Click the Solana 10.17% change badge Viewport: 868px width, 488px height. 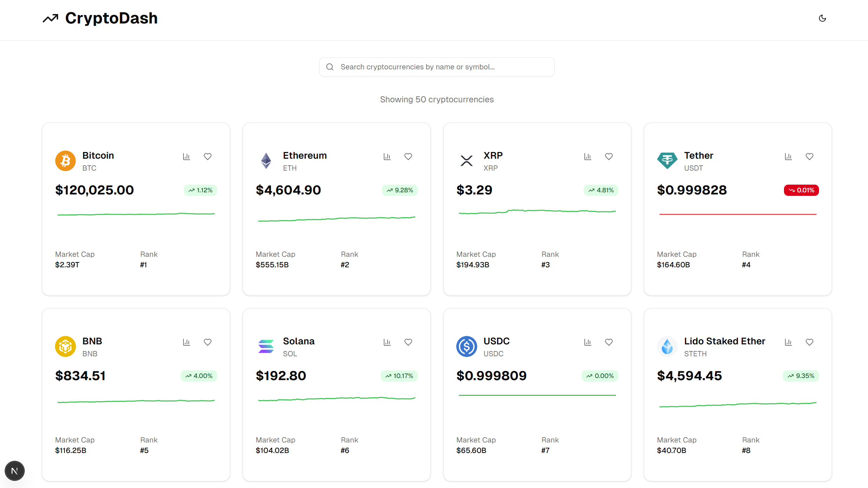399,376
